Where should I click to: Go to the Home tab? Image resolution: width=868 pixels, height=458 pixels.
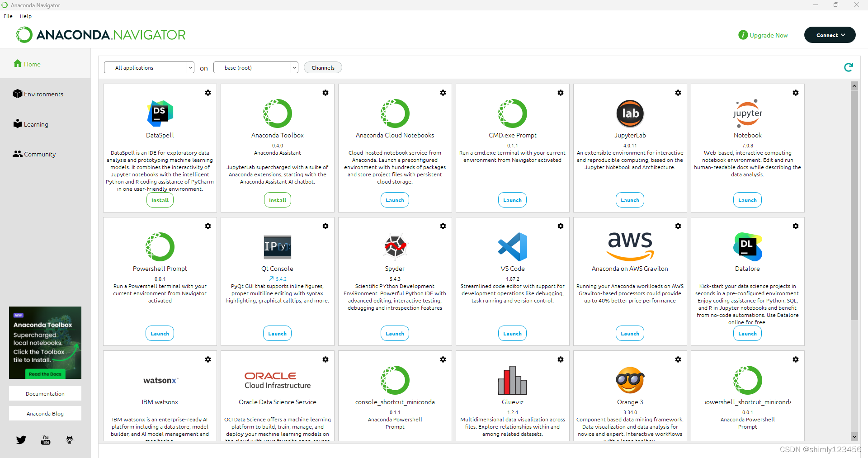[x=45, y=64]
